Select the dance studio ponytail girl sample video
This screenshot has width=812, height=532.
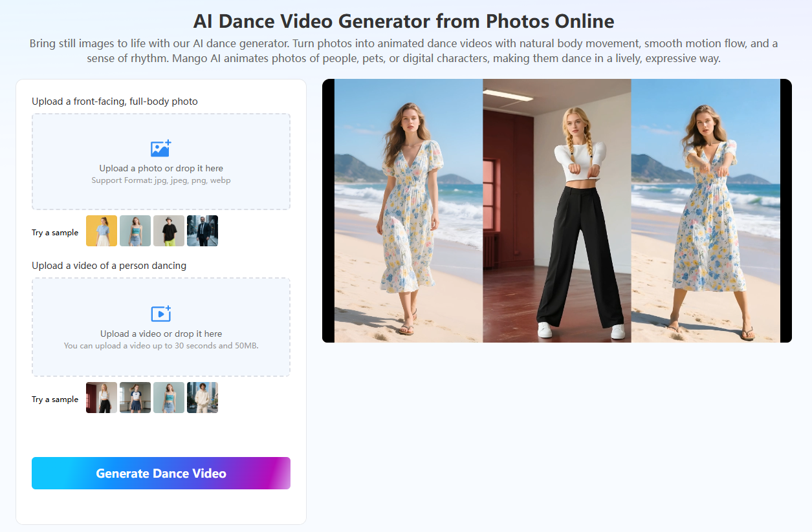[135, 398]
